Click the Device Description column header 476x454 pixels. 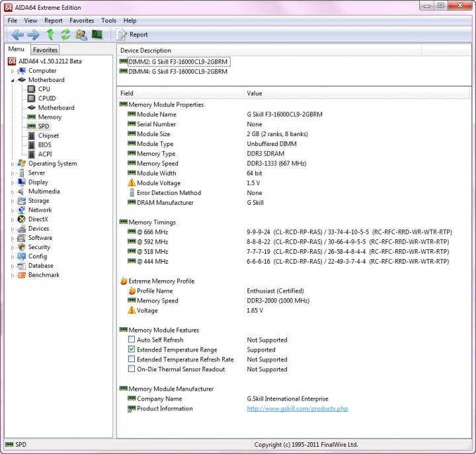270,50
